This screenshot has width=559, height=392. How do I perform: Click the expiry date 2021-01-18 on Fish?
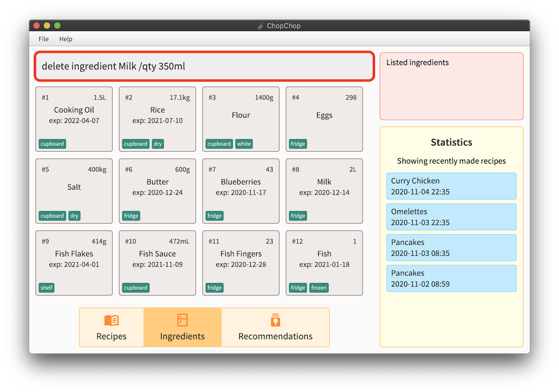(x=332, y=264)
